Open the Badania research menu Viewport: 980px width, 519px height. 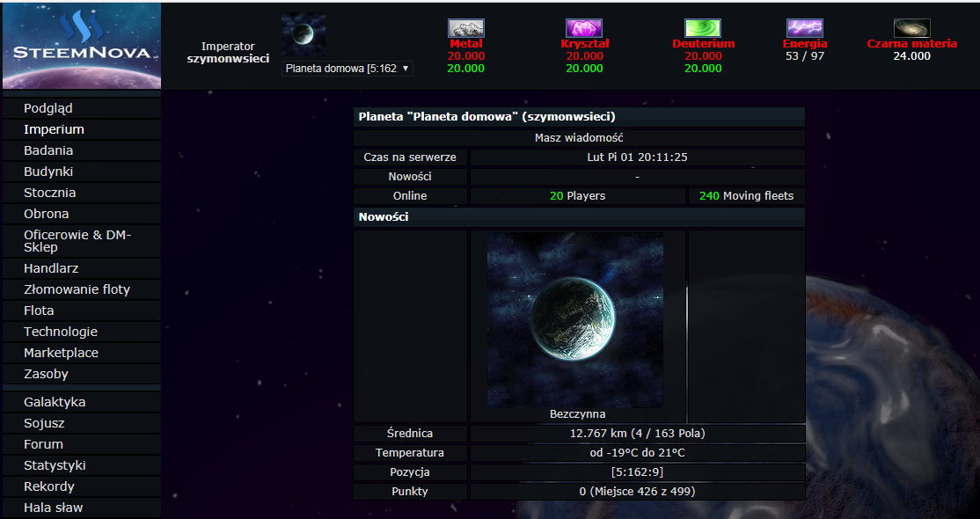pos(48,150)
